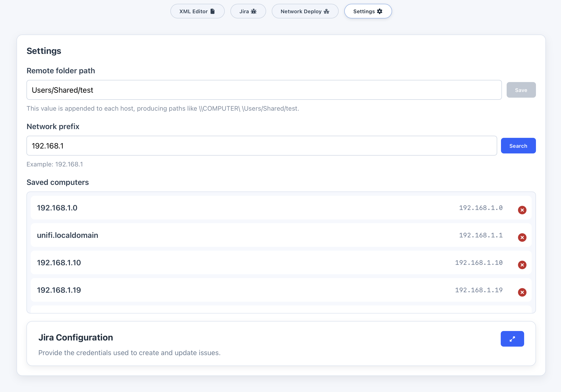Remove saved computer 192.168.1.10

coord(522,265)
